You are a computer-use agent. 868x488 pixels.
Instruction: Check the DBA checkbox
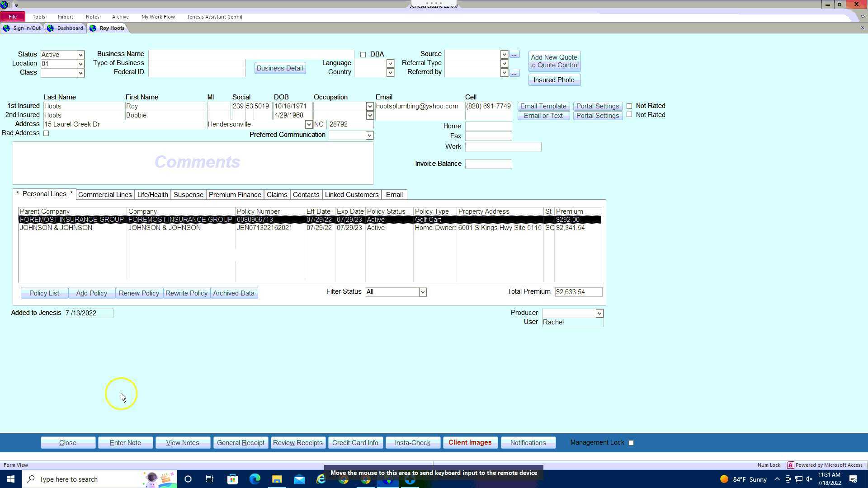[363, 55]
